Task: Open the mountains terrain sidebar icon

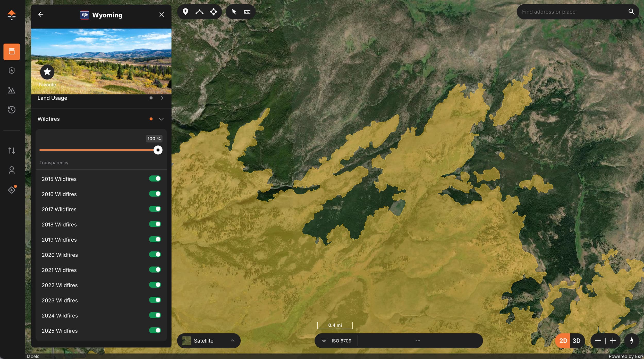Action: tap(12, 90)
